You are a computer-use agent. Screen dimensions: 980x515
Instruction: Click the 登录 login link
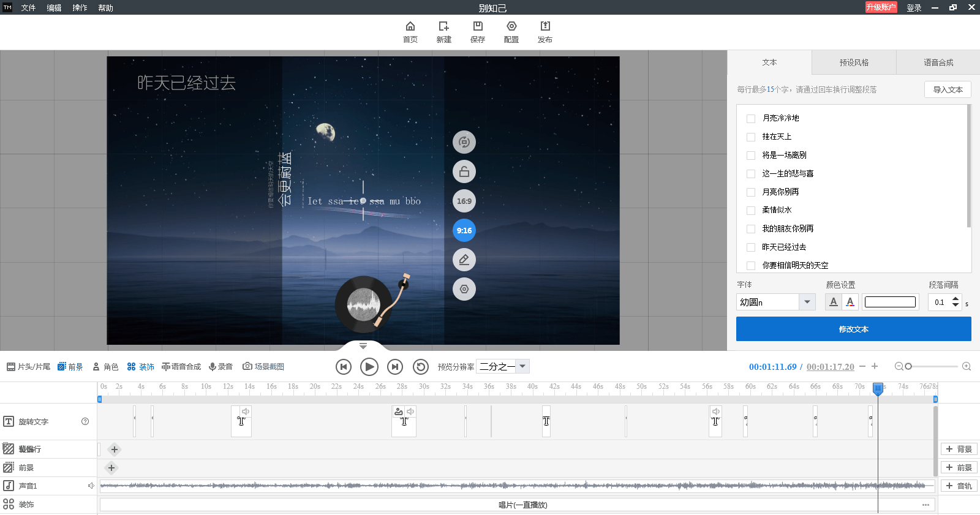[914, 8]
